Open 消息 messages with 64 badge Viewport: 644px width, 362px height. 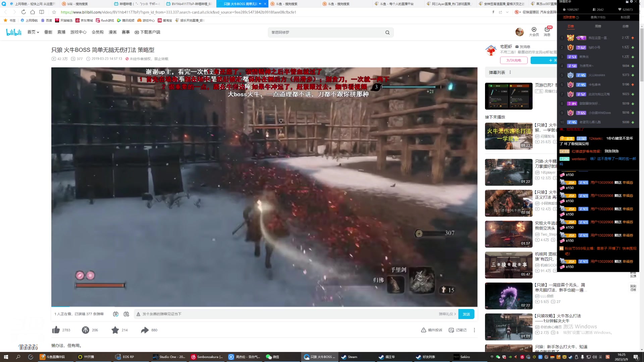547,32
